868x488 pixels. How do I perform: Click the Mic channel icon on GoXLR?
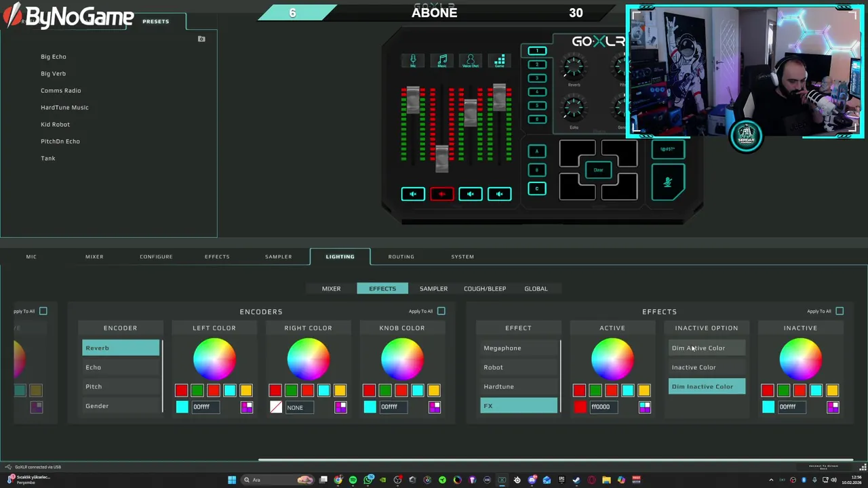point(413,61)
